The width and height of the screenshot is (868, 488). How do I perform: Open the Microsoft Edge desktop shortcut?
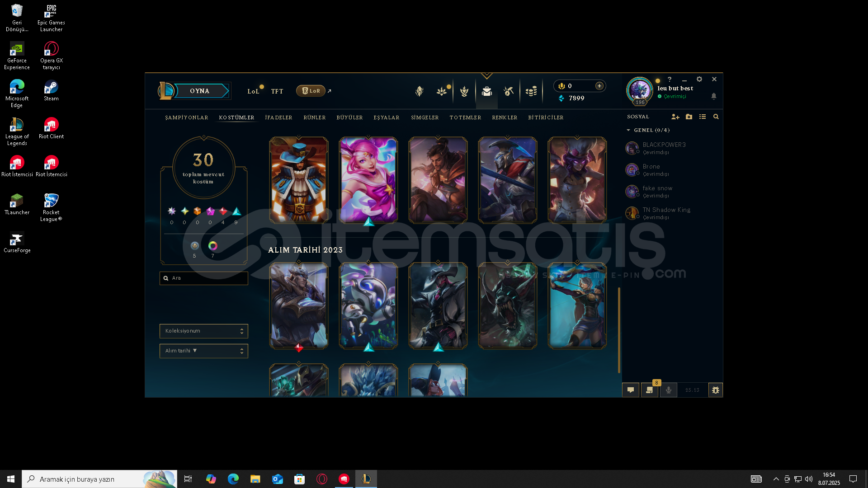tap(17, 94)
